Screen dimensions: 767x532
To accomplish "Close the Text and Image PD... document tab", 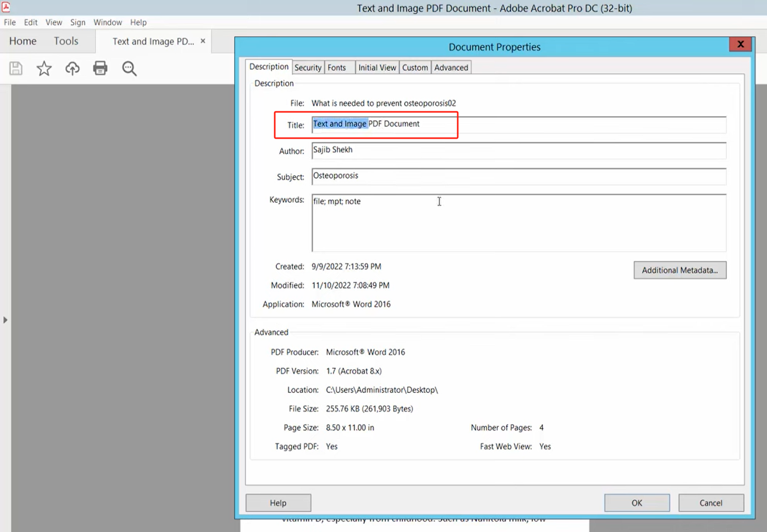I will tap(203, 41).
